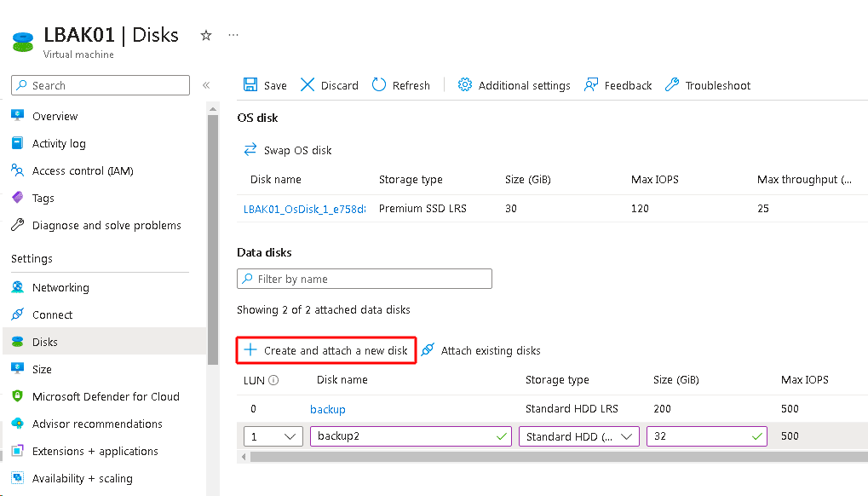Click the OS disk Max IOPS column header
The image size is (868, 496).
(655, 179)
